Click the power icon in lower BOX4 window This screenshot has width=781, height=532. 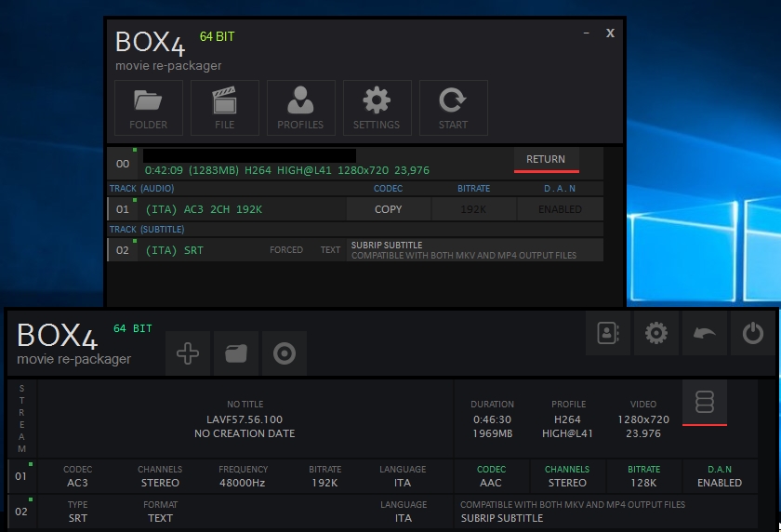752,333
